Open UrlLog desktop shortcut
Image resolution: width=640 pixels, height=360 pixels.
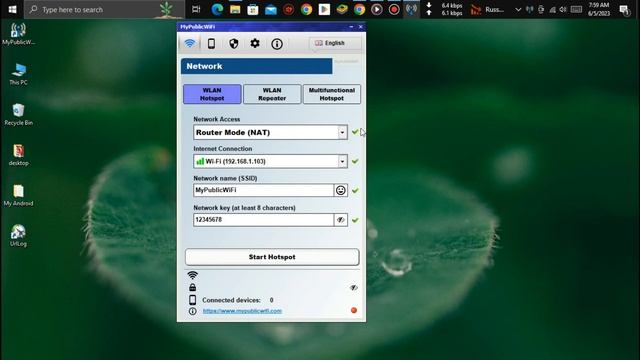tap(18, 236)
